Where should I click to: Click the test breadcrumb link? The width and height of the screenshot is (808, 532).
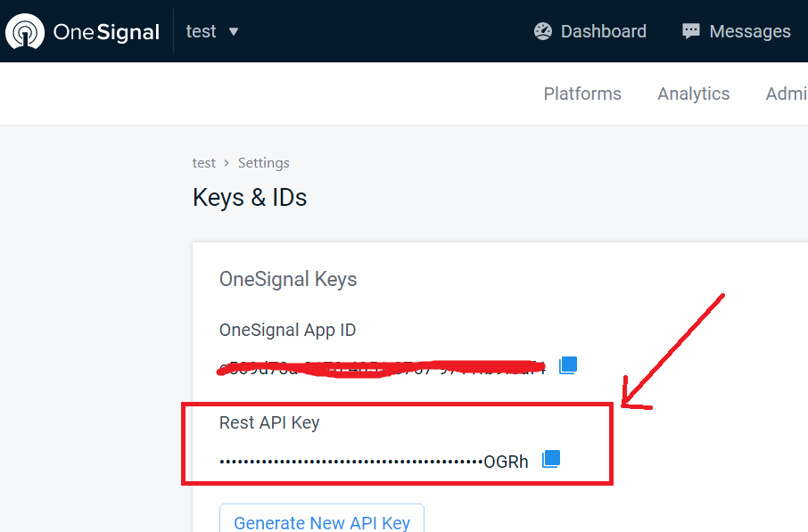click(x=204, y=163)
